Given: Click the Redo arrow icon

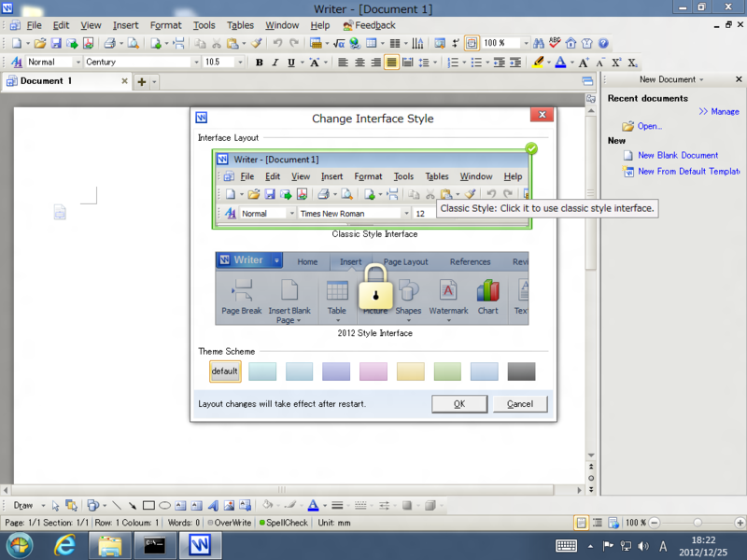Looking at the screenshot, I should [294, 43].
